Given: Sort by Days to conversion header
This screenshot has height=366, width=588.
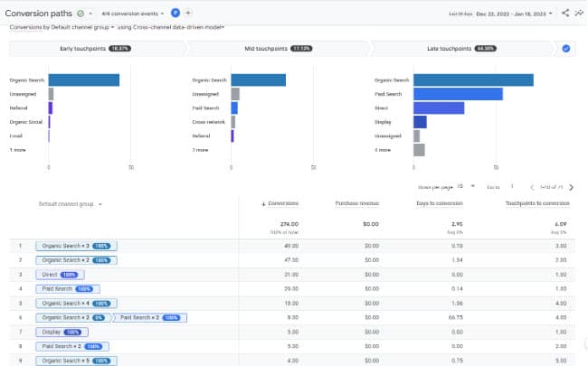Looking at the screenshot, I should pos(440,203).
